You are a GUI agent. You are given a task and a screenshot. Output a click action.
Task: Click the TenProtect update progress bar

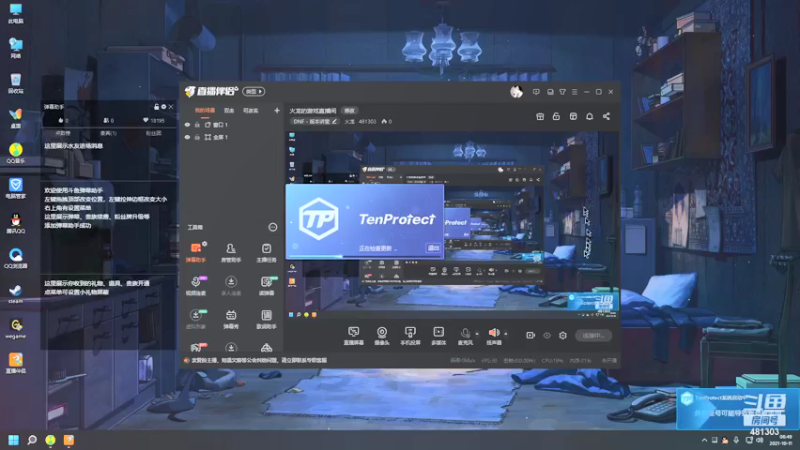click(364, 257)
